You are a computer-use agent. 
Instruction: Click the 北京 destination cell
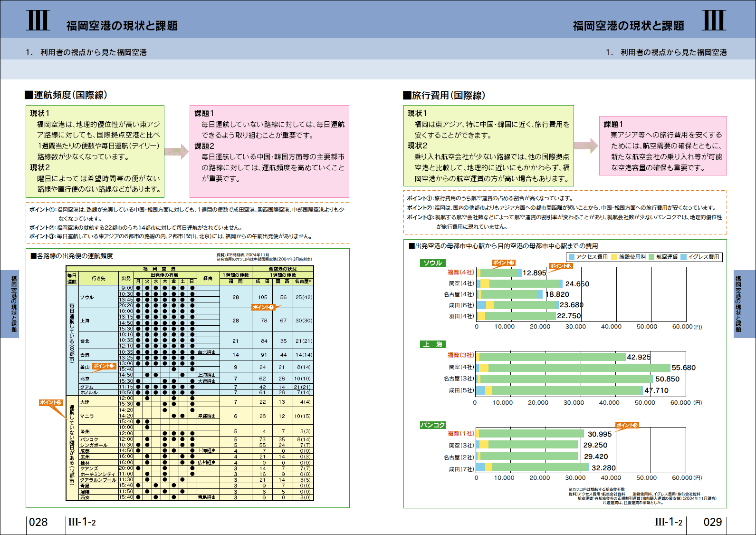(98, 379)
